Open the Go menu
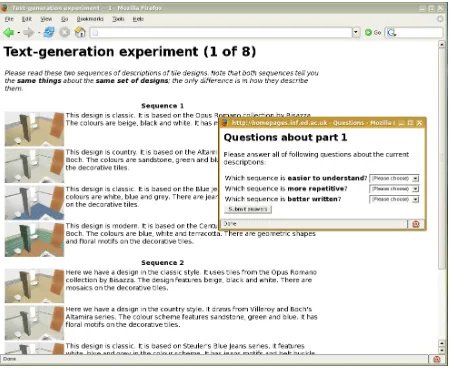The image size is (450, 368). tap(65, 19)
